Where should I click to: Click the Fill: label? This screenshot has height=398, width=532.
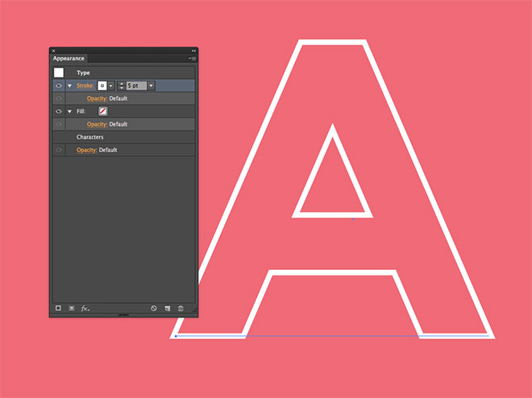tap(81, 111)
